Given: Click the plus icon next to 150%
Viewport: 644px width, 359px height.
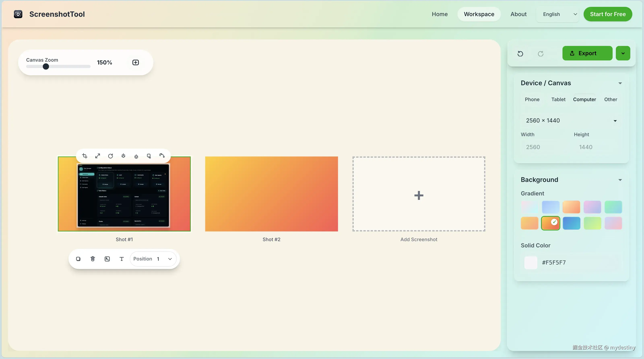Looking at the screenshot, I should 135,62.
